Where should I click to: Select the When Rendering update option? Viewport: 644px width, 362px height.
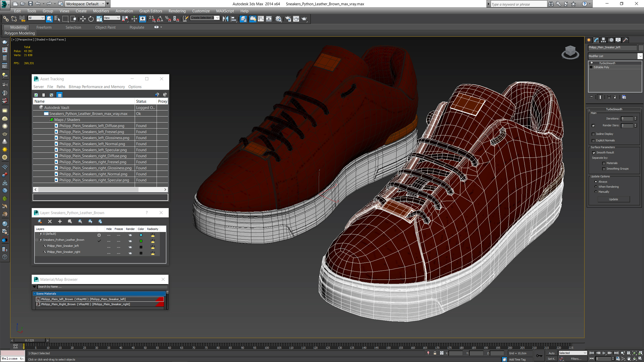pos(596,187)
